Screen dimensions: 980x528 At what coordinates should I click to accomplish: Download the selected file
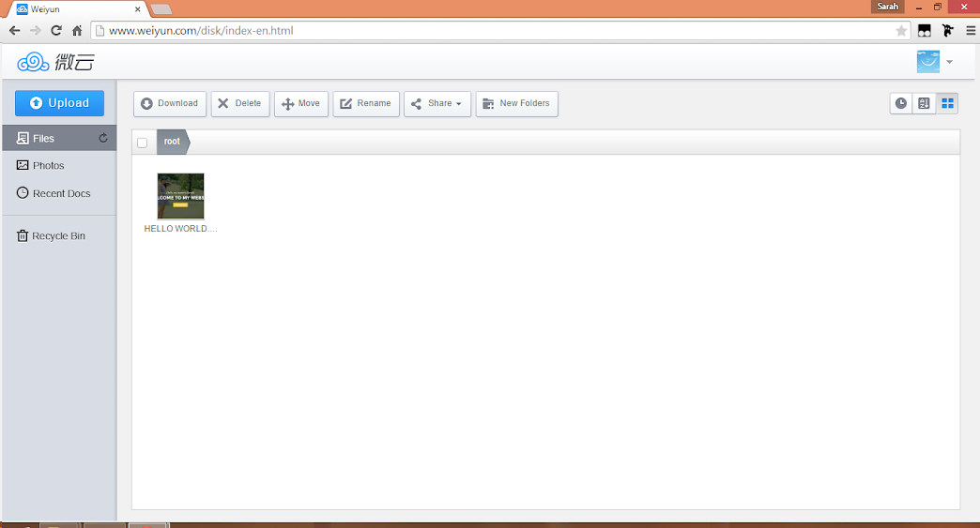[x=169, y=103]
